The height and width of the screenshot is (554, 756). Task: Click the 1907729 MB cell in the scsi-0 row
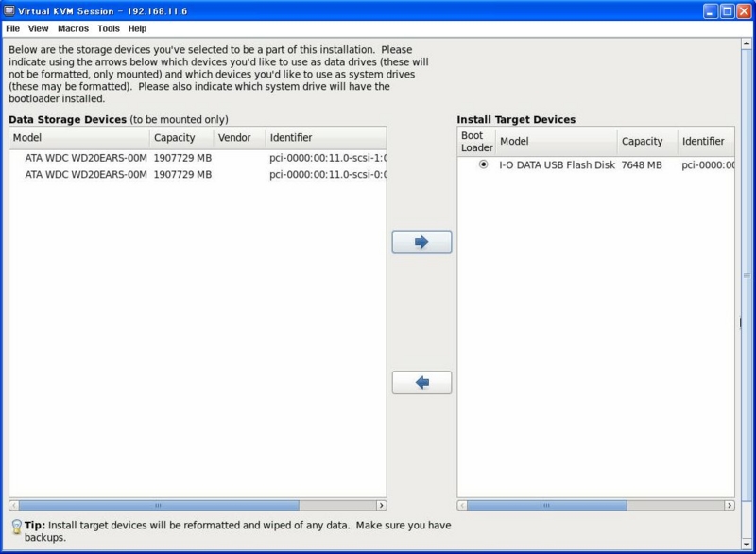coord(182,174)
